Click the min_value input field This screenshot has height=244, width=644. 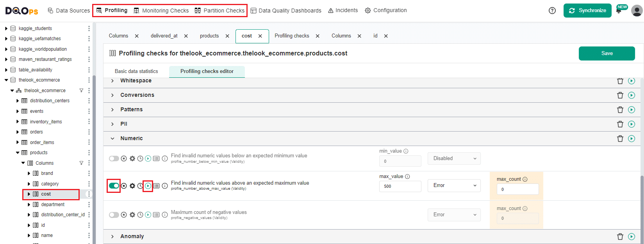tap(400, 161)
